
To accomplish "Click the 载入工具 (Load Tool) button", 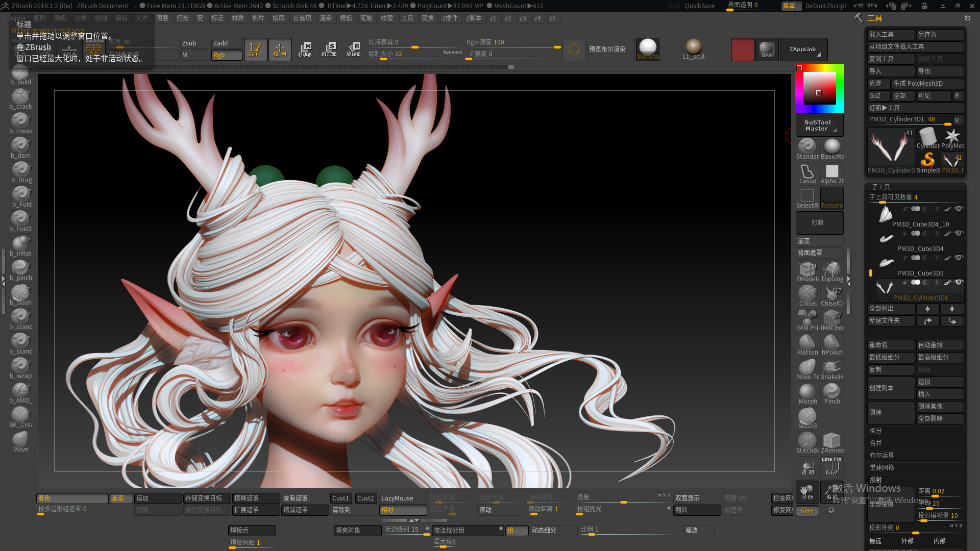I will click(891, 35).
